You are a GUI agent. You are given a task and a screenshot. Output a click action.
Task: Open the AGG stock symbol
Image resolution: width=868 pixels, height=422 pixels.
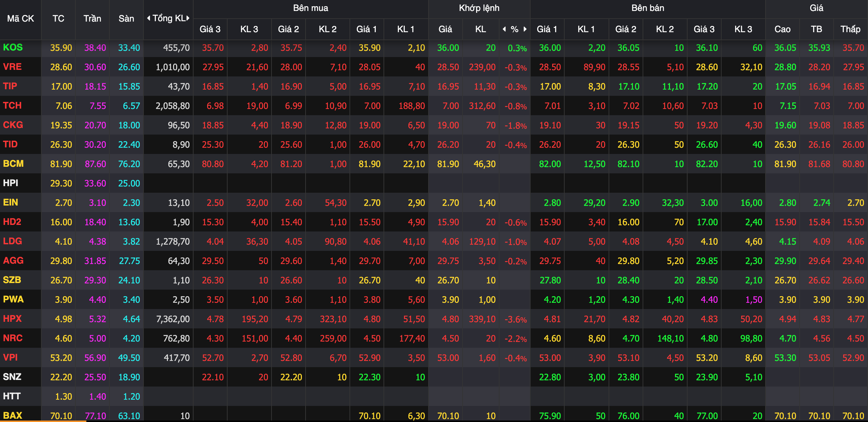13,261
